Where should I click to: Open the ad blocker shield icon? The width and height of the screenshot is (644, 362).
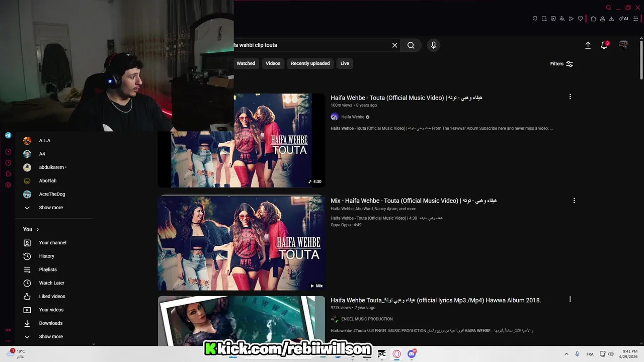[553, 19]
